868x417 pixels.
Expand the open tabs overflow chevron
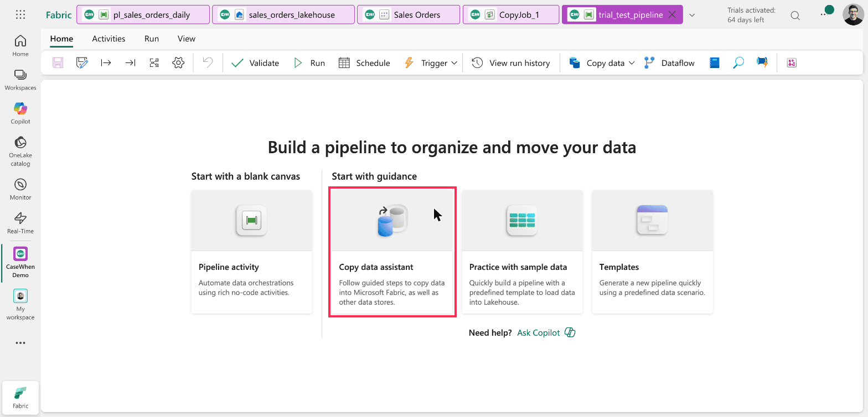[x=692, y=15]
